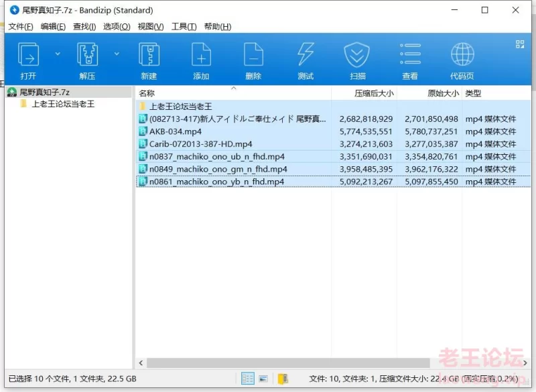
Task: Open the 查找(I) menu
Action: [84, 26]
